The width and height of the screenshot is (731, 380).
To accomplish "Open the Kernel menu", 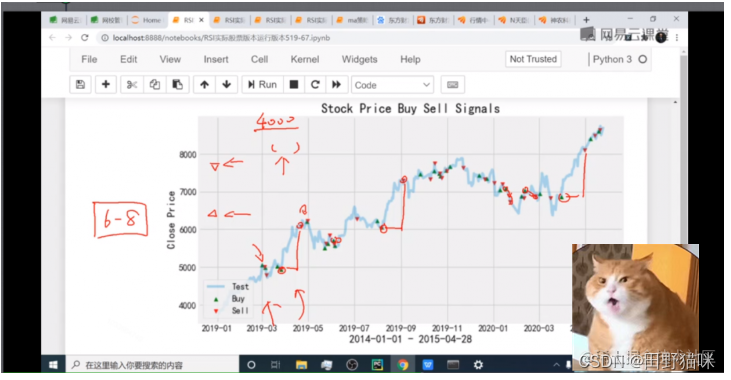I will [305, 59].
